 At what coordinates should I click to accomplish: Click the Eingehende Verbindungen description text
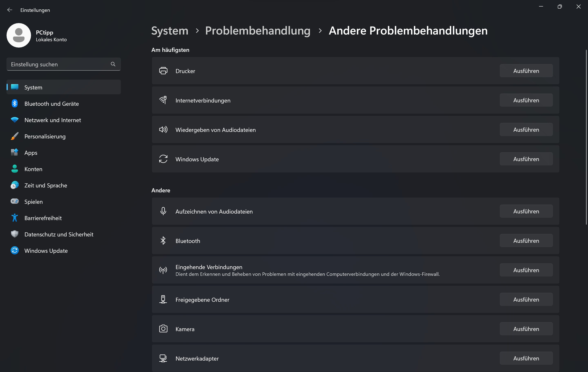[x=307, y=274]
